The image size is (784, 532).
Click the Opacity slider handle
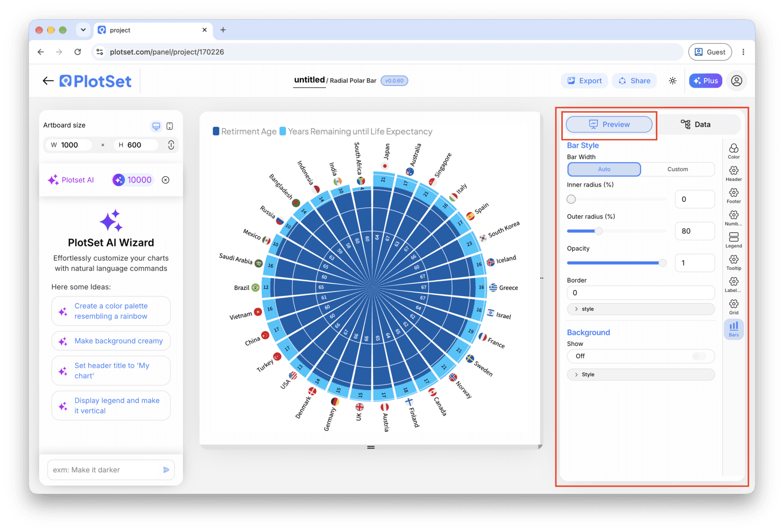(662, 263)
